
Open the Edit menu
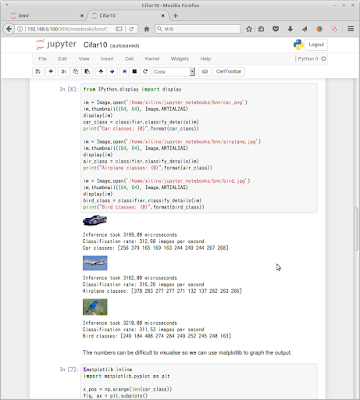click(62, 59)
